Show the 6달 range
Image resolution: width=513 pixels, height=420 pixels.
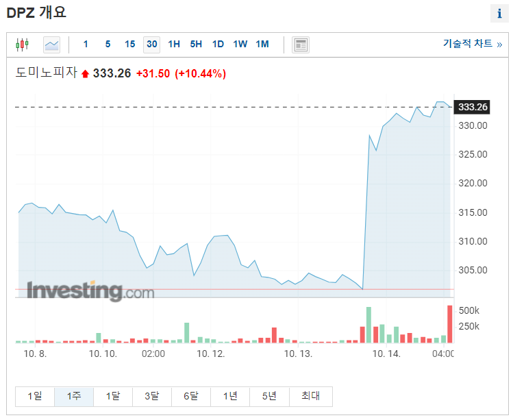point(191,397)
